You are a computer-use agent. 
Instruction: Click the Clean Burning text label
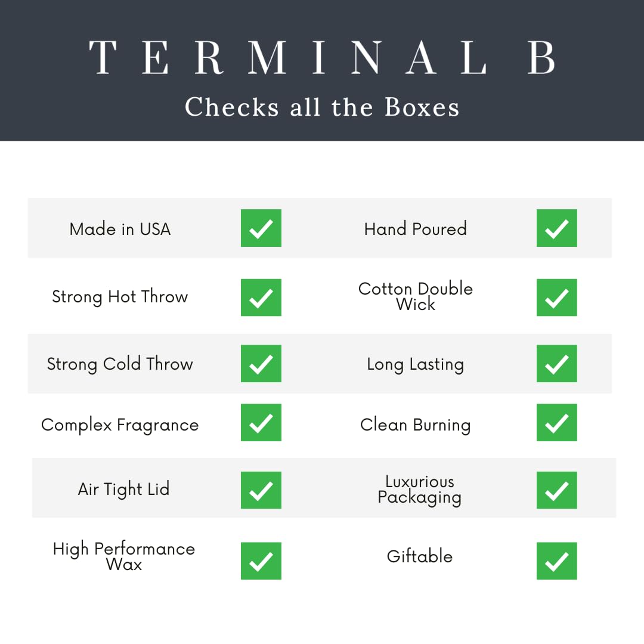coord(416,425)
